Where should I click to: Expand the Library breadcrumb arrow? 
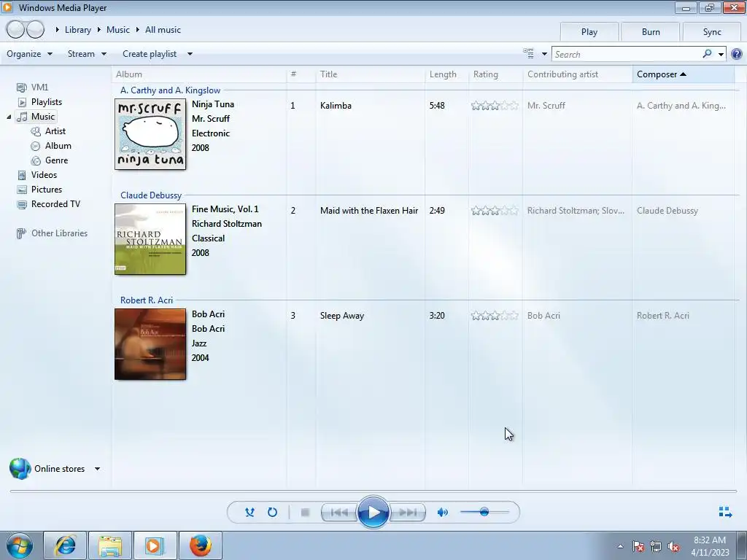57,29
